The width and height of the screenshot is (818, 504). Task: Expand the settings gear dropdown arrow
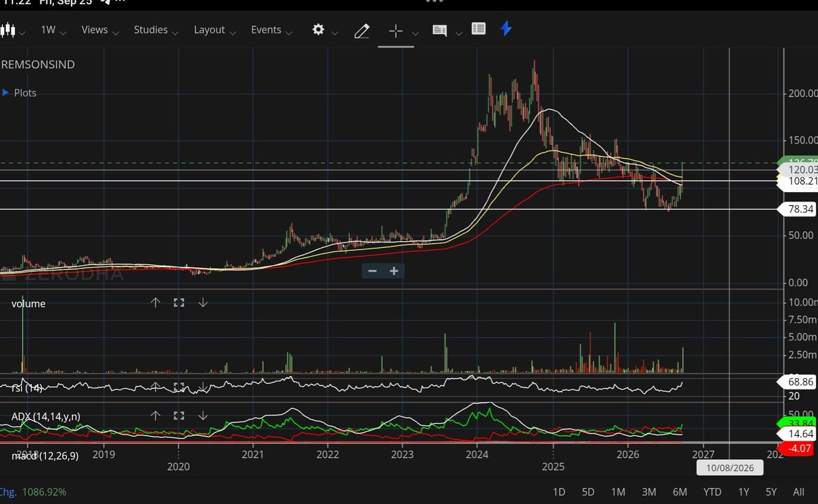[x=335, y=33]
